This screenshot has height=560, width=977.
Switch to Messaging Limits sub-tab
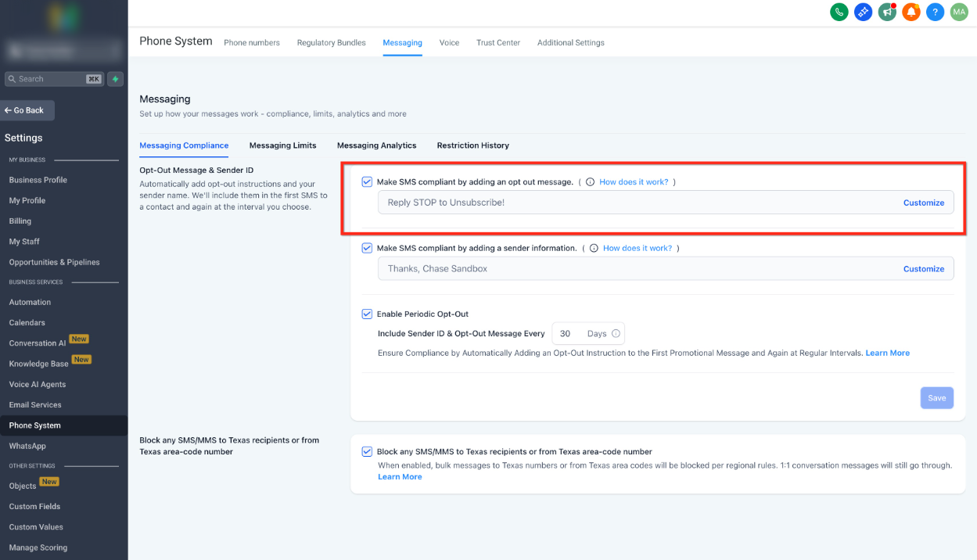(282, 145)
